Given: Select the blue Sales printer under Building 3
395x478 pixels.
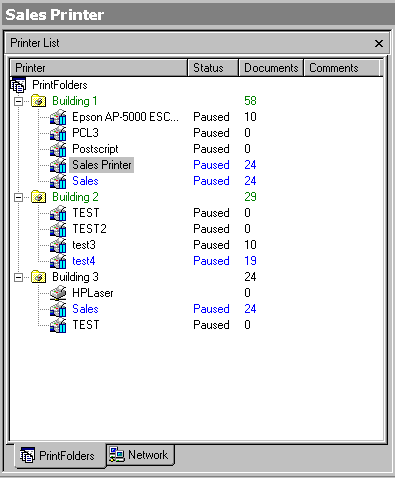Looking at the screenshot, I should pos(85,309).
